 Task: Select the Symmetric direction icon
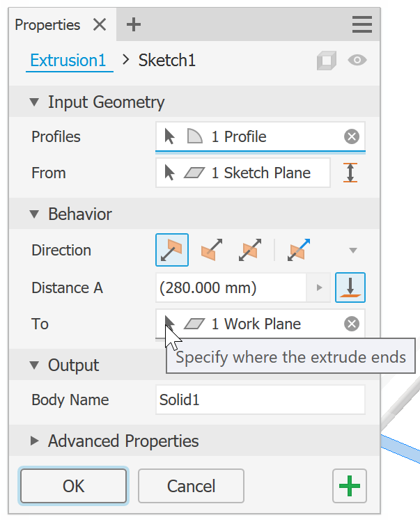(x=250, y=251)
